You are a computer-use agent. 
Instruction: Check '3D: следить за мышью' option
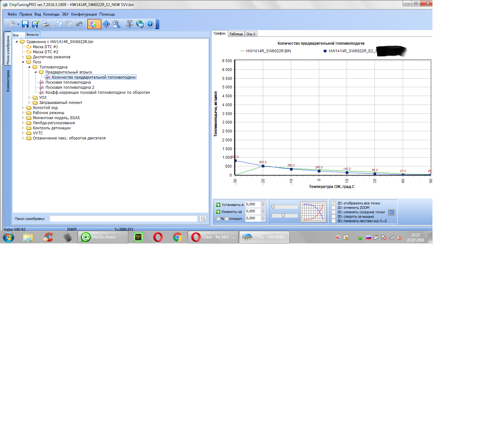click(333, 216)
